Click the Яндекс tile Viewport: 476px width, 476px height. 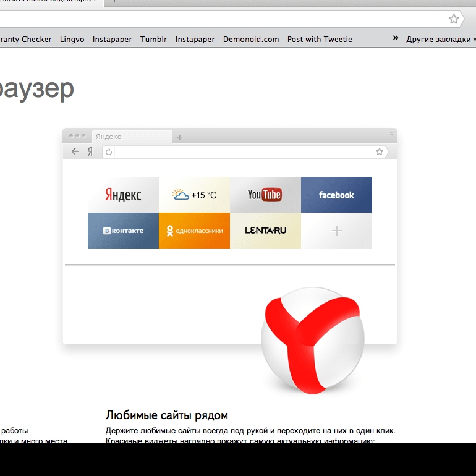tap(123, 195)
